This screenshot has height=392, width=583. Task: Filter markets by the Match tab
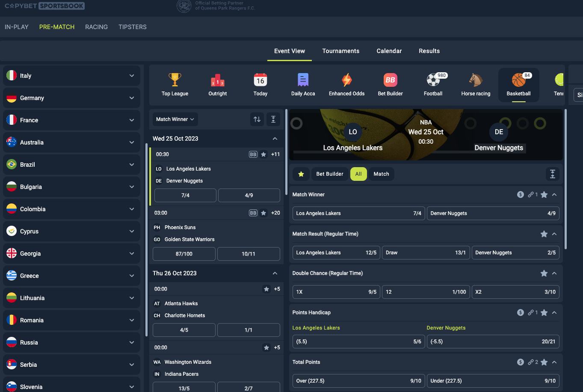pos(381,174)
